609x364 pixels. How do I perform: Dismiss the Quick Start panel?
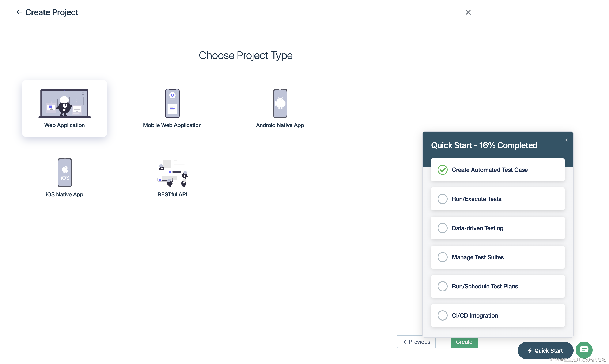(565, 140)
